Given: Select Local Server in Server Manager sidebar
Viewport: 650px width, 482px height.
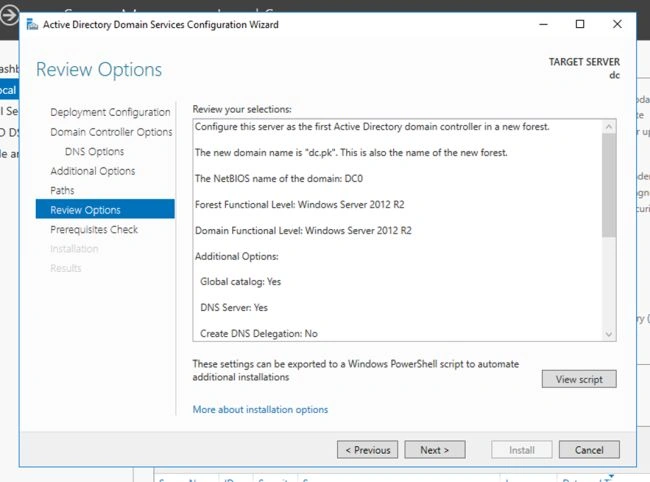Looking at the screenshot, I should [8, 90].
